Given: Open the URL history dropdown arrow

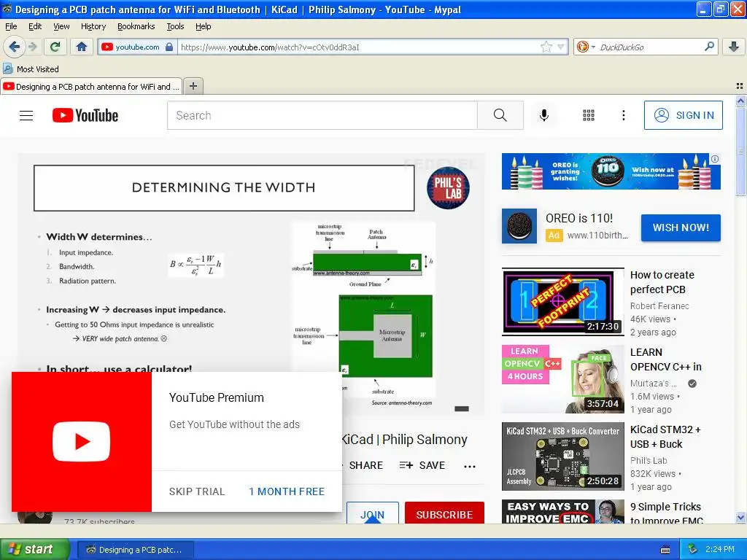Looking at the screenshot, I should [x=561, y=47].
